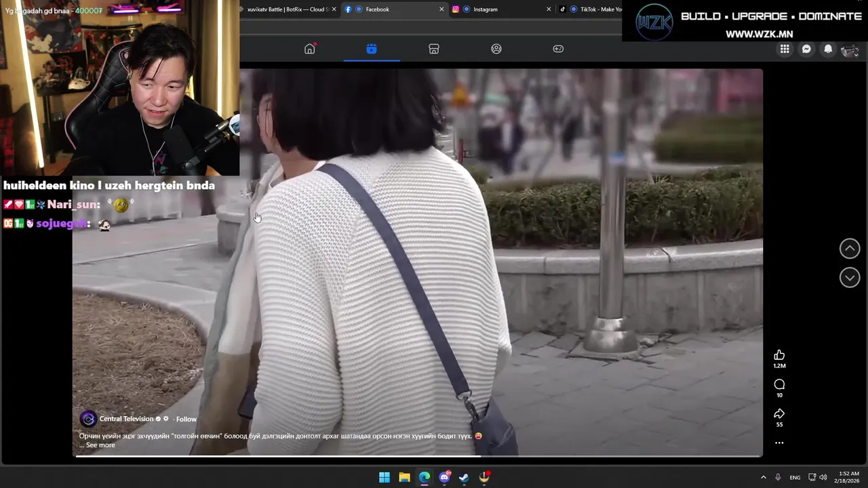Image resolution: width=868 pixels, height=488 pixels.
Task: Close the Facebook browser tab
Action: (x=441, y=9)
